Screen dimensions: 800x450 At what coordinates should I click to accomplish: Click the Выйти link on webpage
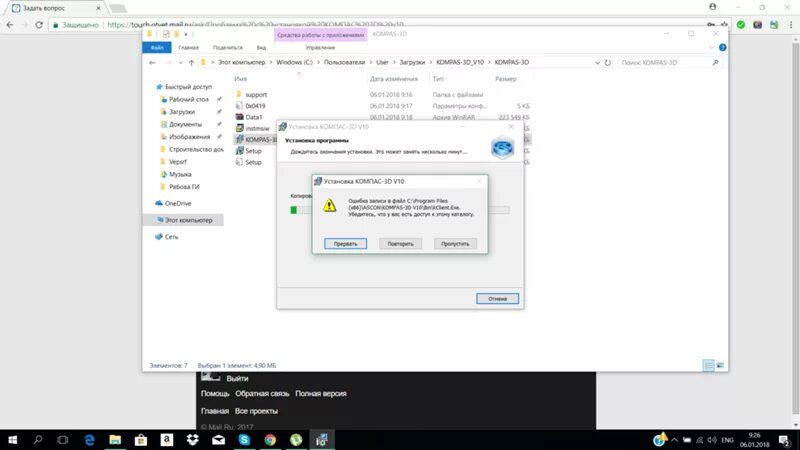[237, 379]
